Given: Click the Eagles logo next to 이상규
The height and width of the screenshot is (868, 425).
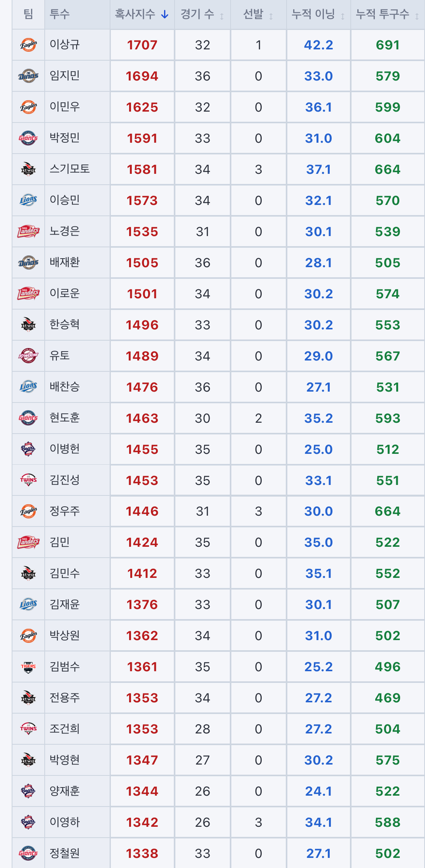Looking at the screenshot, I should coord(28,45).
